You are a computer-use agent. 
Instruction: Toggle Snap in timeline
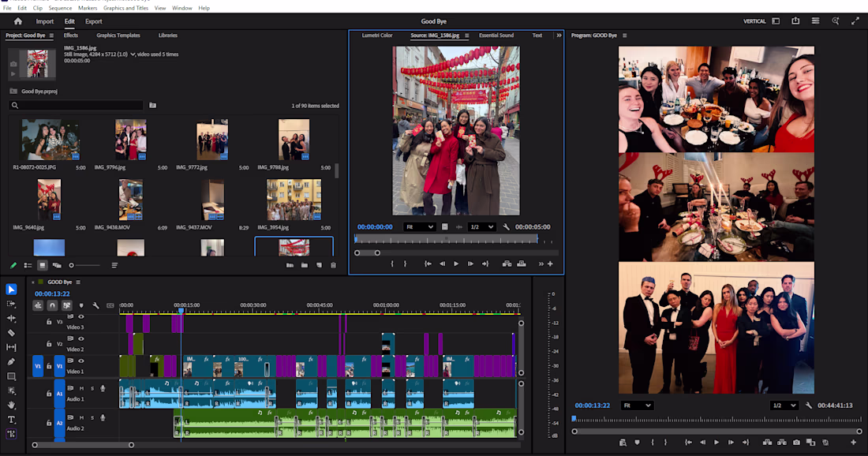(52, 305)
